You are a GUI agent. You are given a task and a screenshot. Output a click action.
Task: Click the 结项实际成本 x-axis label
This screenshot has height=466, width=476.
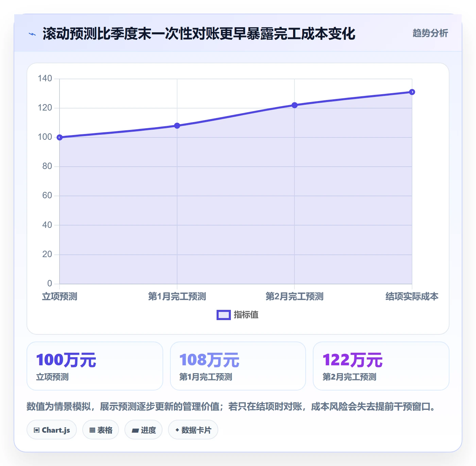[412, 296]
